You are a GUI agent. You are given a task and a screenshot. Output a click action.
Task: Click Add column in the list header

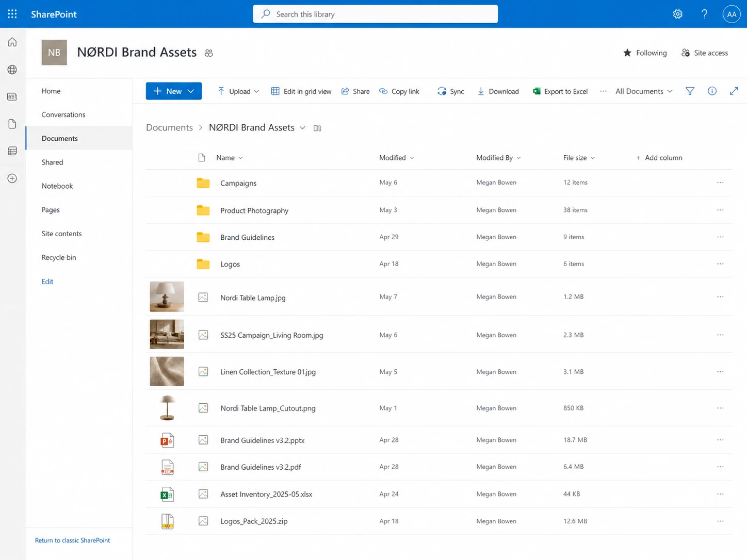[x=659, y=158]
